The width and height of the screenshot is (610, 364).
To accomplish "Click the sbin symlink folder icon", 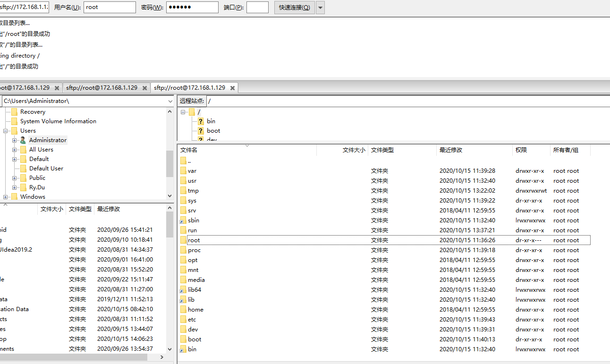I will tap(184, 220).
